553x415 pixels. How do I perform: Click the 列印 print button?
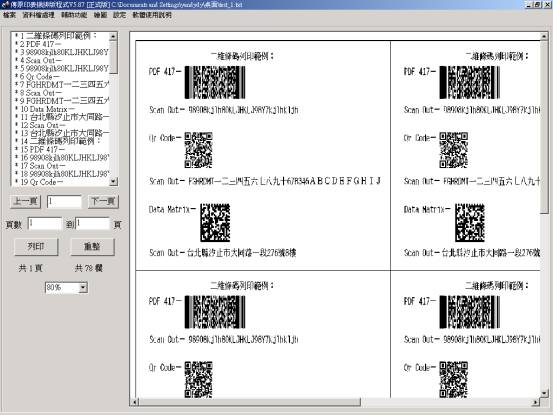pos(36,246)
